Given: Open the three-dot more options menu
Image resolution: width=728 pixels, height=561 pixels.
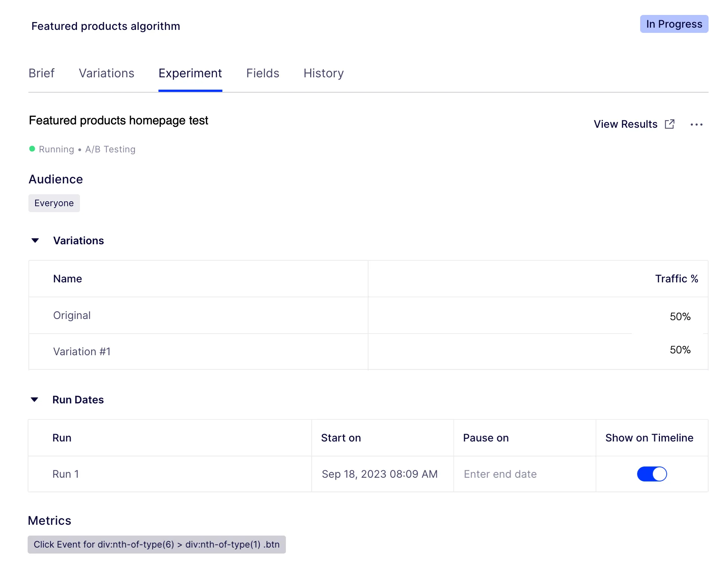Looking at the screenshot, I should (x=697, y=124).
